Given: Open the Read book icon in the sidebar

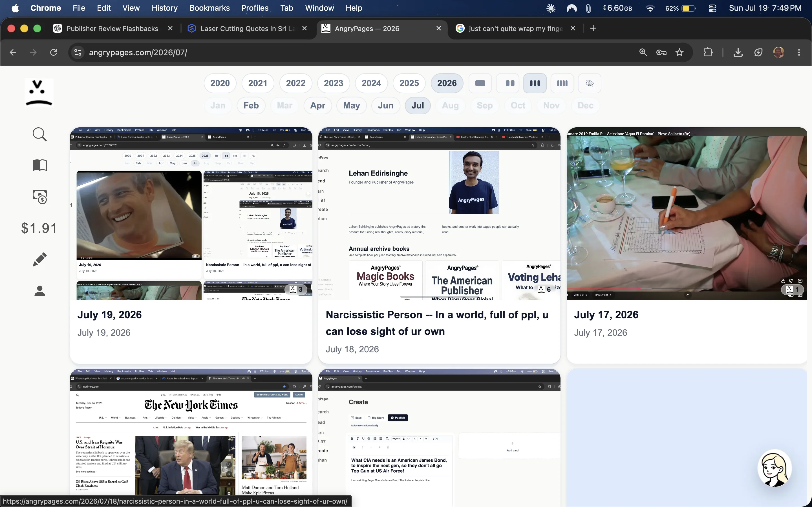Looking at the screenshot, I should 39,165.
